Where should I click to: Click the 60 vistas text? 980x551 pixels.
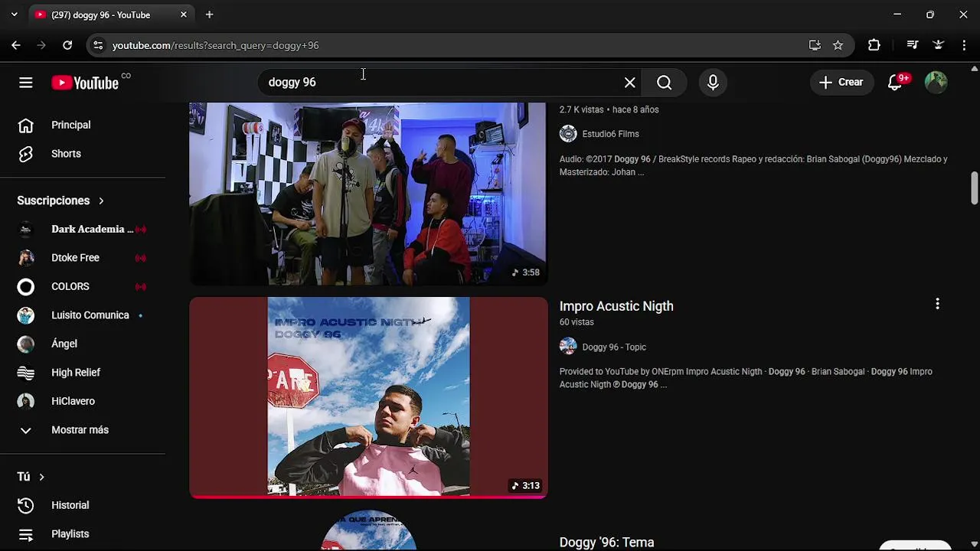click(577, 322)
